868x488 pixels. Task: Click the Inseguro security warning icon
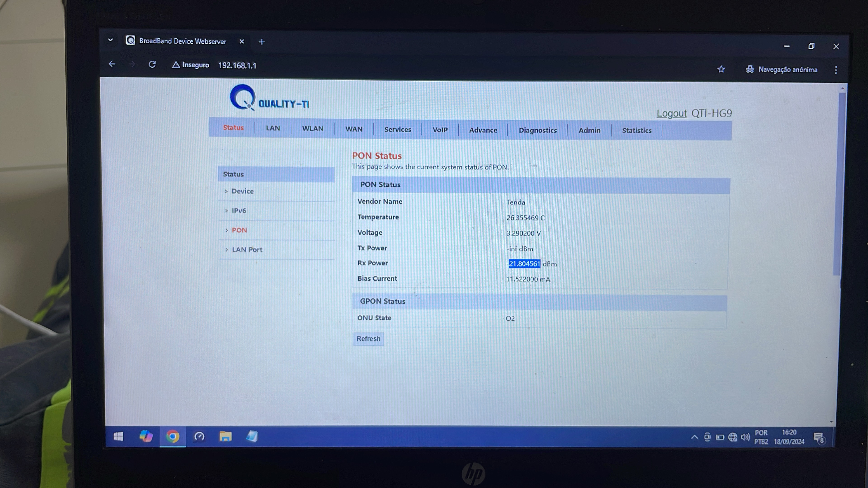pos(176,65)
